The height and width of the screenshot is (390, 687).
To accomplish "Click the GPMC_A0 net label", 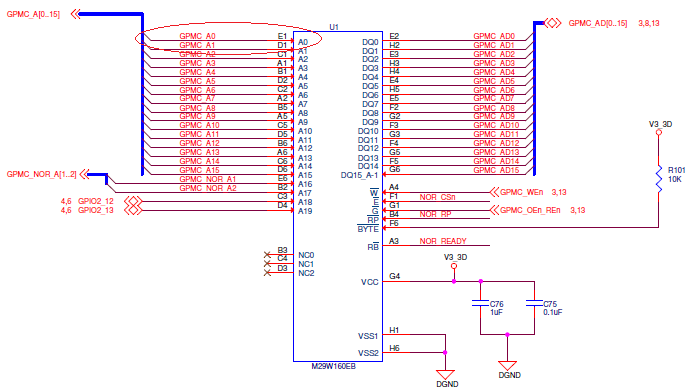I will point(197,36).
